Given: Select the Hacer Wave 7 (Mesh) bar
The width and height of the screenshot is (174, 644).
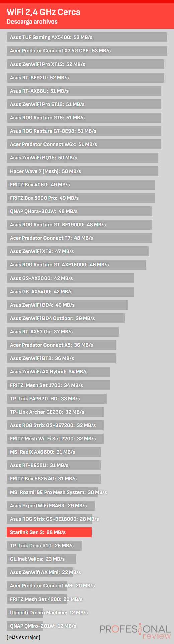Looking at the screenshot, I should 82,171.
